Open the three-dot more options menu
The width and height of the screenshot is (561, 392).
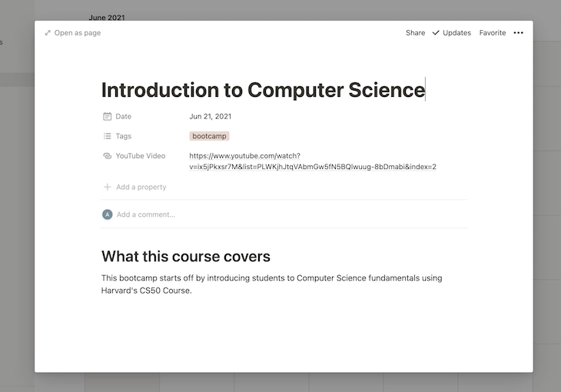[x=518, y=33]
